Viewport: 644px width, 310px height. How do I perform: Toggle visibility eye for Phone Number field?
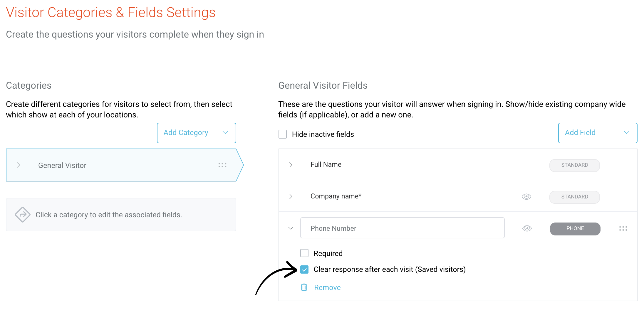coord(527,228)
